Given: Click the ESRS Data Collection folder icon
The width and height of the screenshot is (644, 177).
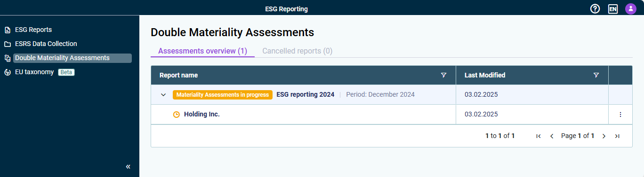Looking at the screenshot, I should [x=8, y=44].
